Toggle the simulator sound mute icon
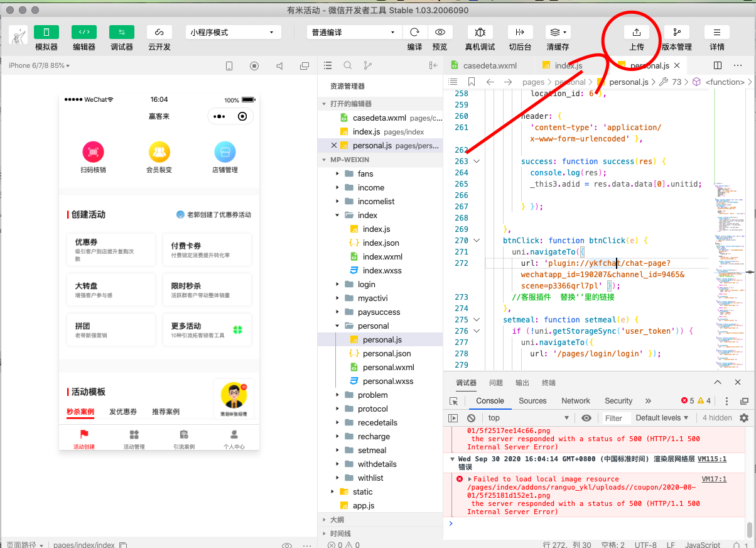Viewport: 756px width, 548px height. (279, 66)
